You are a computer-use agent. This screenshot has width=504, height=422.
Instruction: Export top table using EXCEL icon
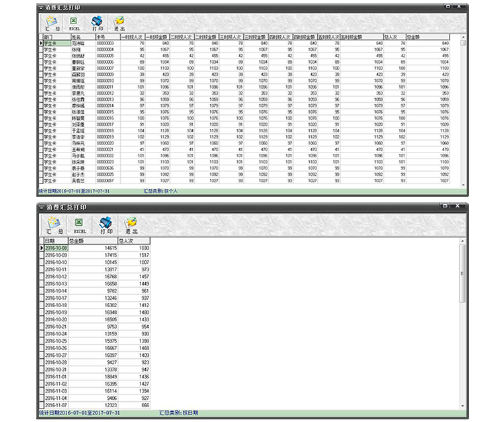coord(74,24)
